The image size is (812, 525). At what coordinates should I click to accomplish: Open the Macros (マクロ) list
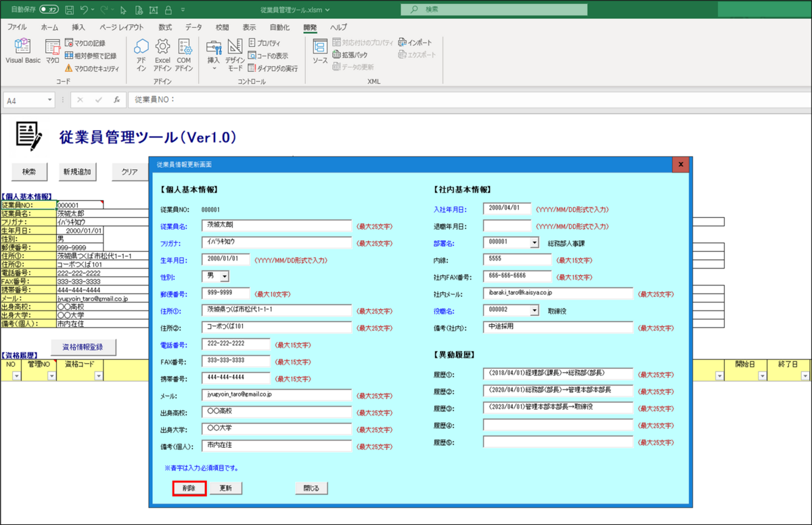(53, 51)
